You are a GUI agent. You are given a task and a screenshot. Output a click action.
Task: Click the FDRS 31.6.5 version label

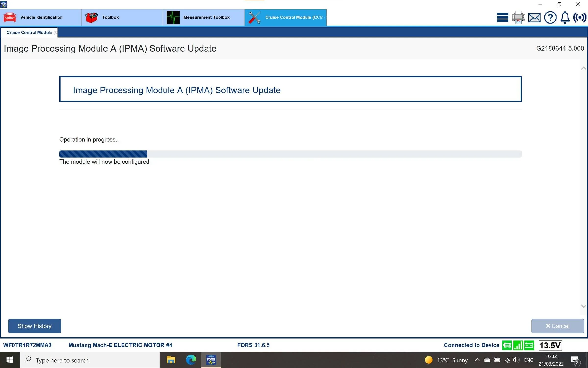253,345
